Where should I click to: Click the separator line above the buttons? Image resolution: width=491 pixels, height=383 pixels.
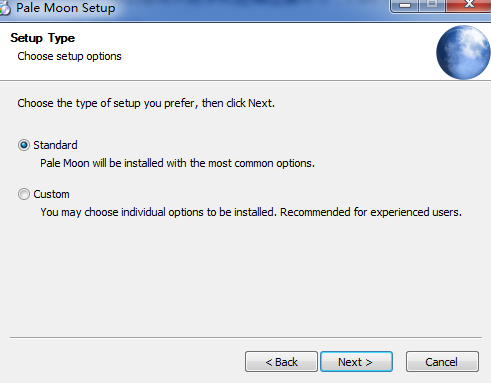click(x=246, y=337)
